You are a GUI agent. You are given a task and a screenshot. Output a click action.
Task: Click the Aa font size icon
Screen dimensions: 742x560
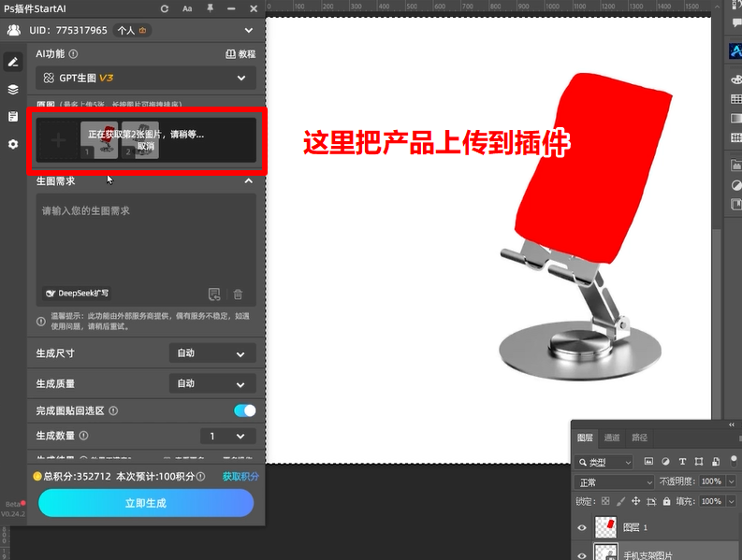click(x=187, y=8)
